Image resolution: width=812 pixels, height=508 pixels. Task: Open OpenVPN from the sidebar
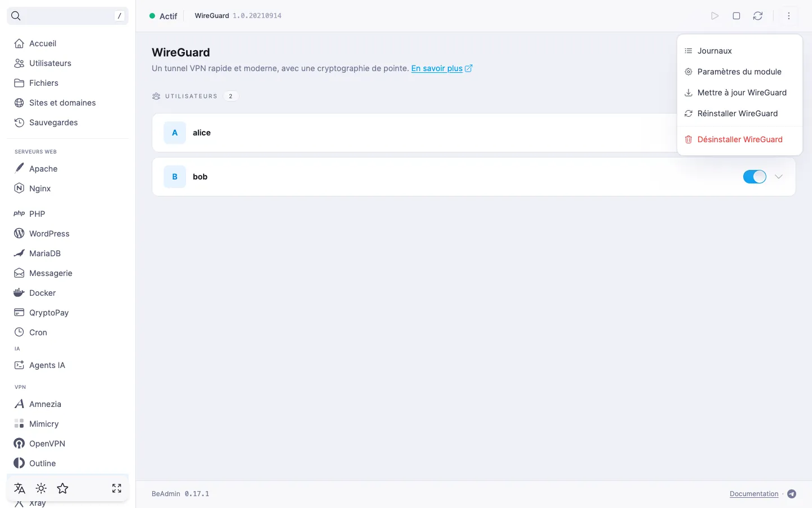(68, 444)
